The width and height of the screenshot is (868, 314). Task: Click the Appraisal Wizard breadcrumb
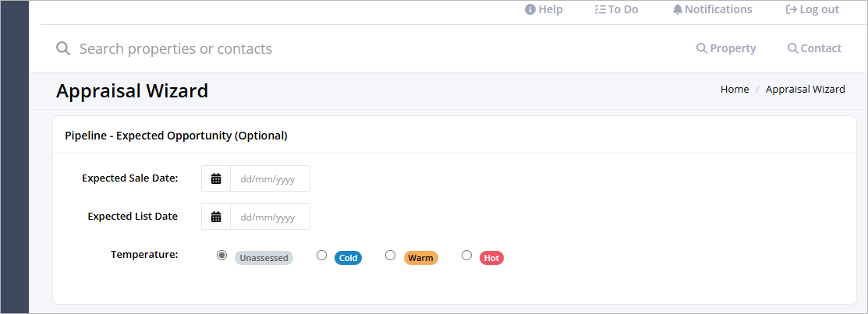[806, 89]
